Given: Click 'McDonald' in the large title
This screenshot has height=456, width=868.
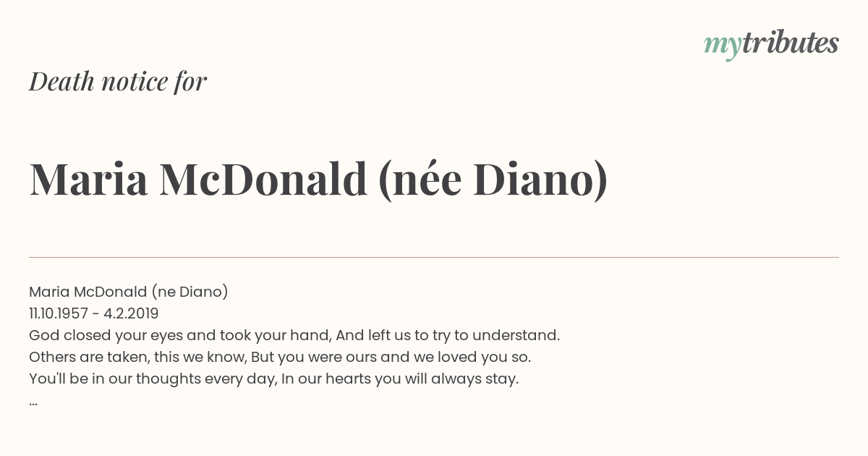Looking at the screenshot, I should tap(263, 180).
